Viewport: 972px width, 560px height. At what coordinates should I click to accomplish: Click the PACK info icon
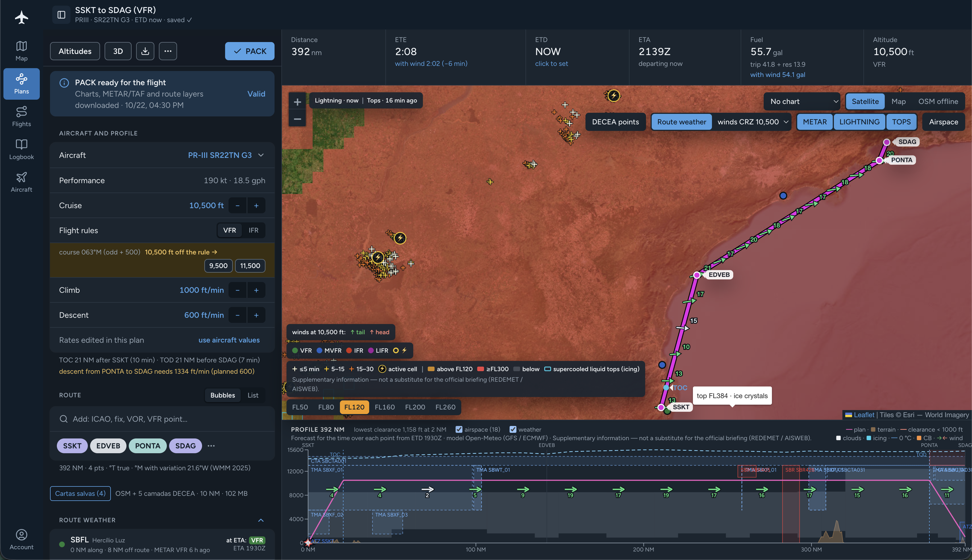(64, 83)
